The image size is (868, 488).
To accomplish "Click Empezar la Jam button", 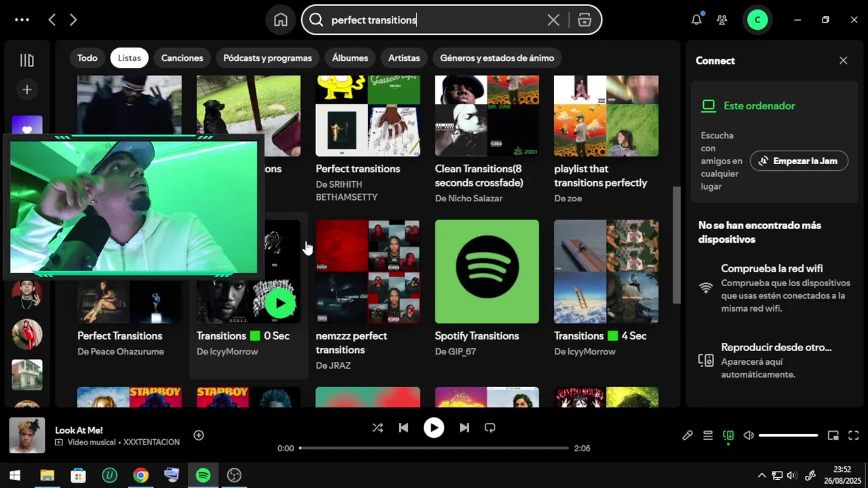I will [799, 161].
